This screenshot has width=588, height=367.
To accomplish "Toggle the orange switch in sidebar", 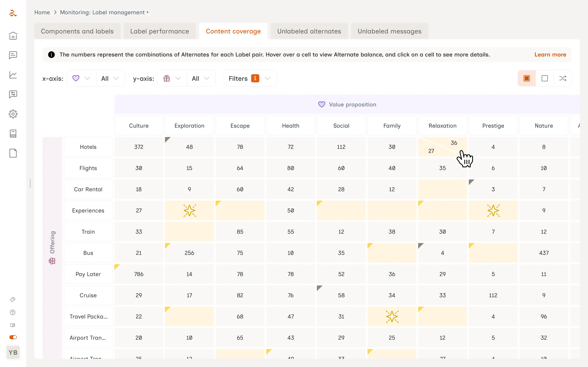I will coord(13,337).
